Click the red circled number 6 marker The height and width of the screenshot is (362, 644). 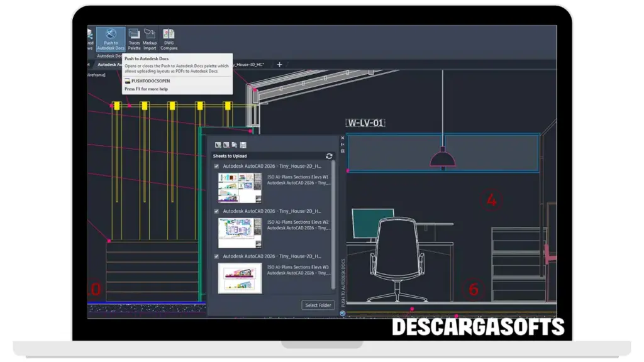(474, 289)
